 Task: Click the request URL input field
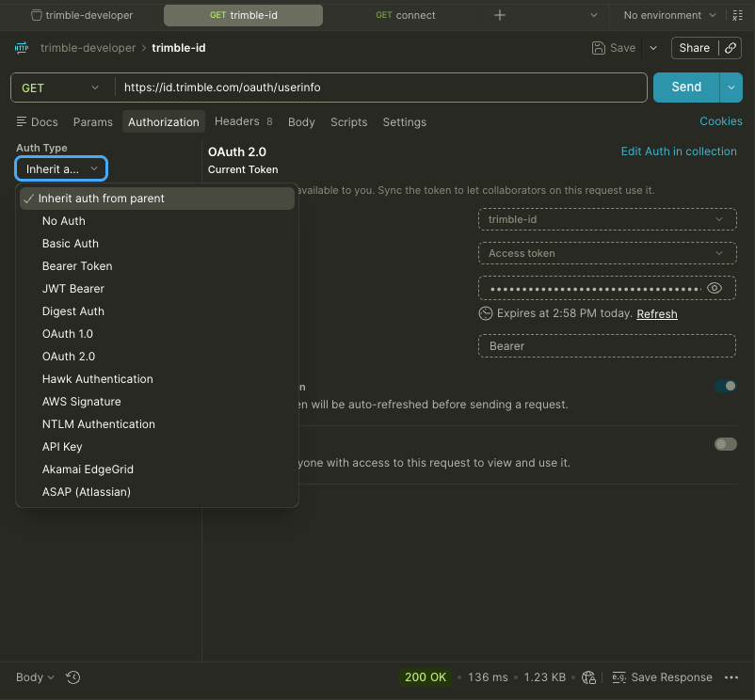point(380,87)
